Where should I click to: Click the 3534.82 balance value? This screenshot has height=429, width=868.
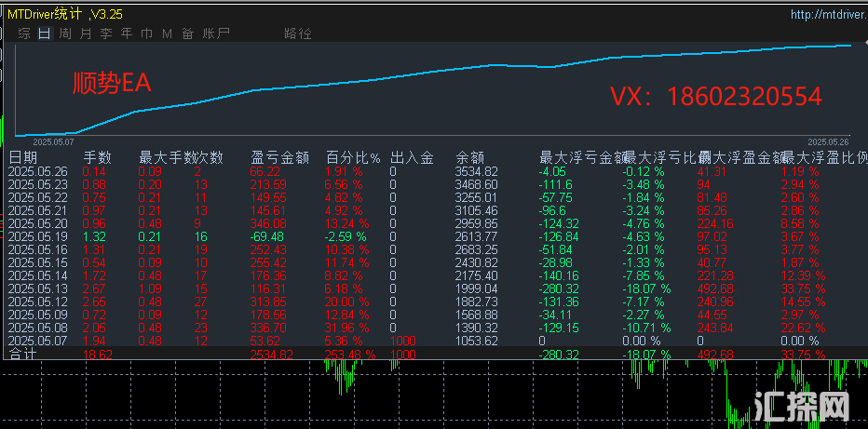pyautogui.click(x=476, y=171)
